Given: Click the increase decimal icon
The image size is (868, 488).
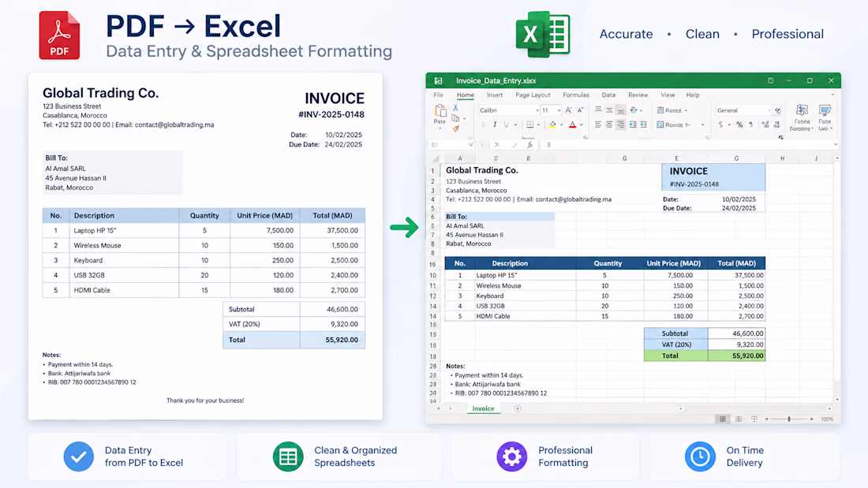Looking at the screenshot, I should pos(765,125).
